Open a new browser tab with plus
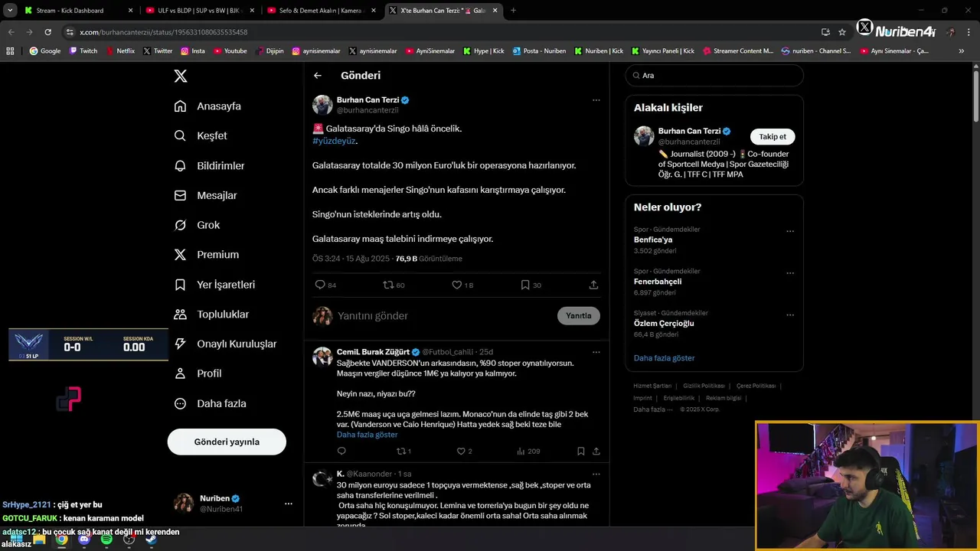 point(513,11)
